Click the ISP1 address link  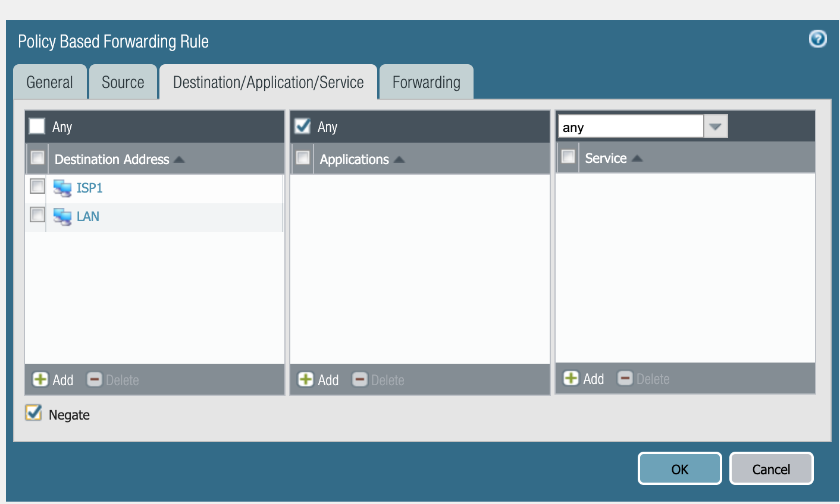pyautogui.click(x=90, y=188)
